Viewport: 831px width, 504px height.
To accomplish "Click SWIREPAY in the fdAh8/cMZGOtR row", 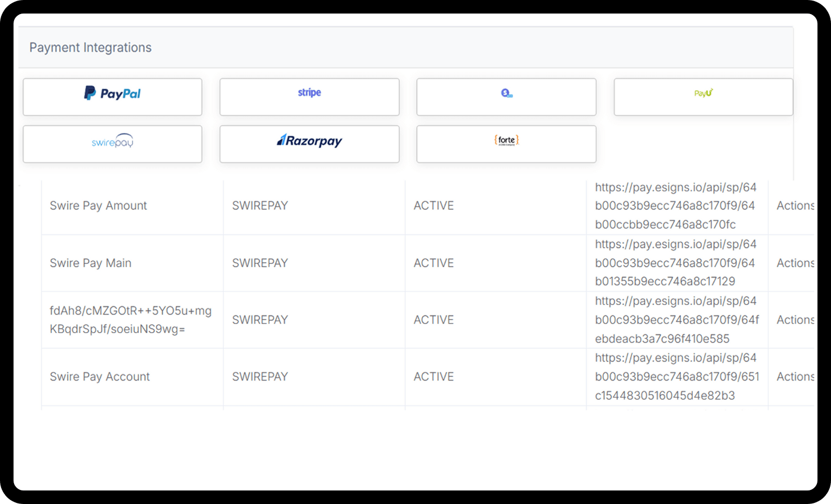I will [260, 320].
